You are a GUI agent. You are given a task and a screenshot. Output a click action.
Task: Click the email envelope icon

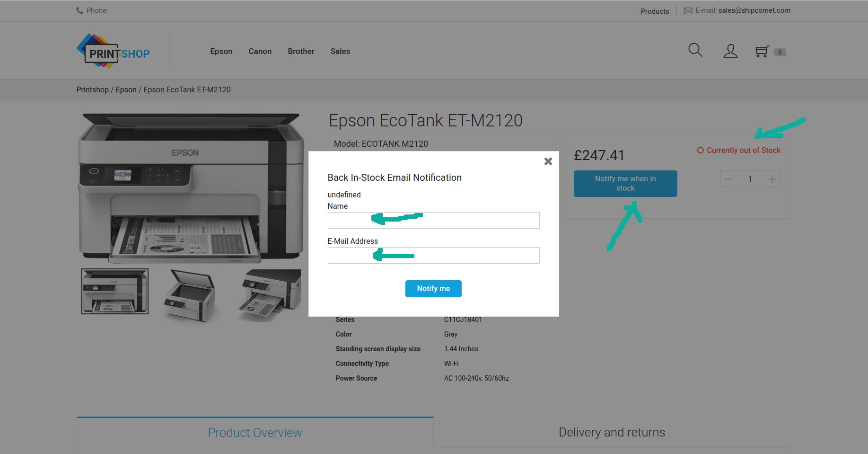[688, 11]
